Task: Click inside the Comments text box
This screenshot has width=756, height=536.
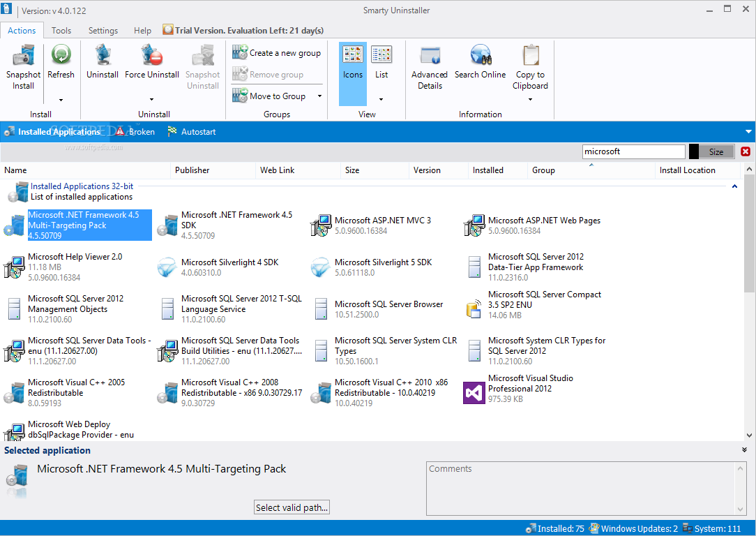Action: point(582,489)
